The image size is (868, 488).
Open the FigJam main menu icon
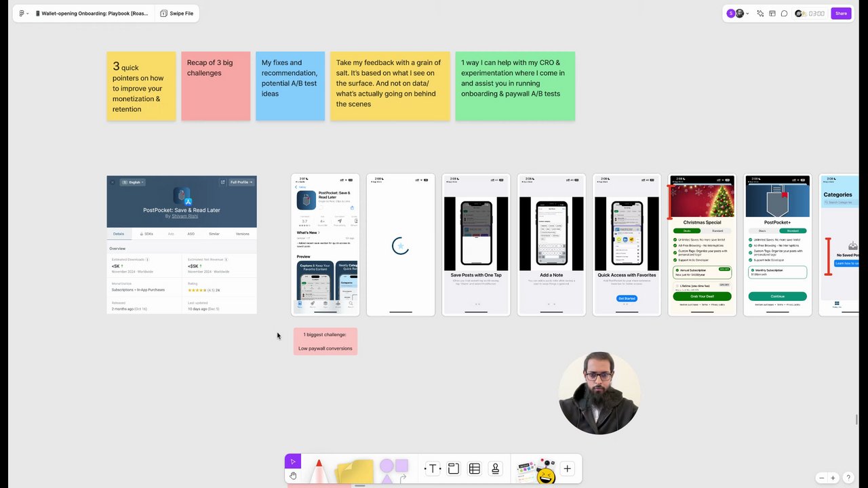[x=22, y=14]
